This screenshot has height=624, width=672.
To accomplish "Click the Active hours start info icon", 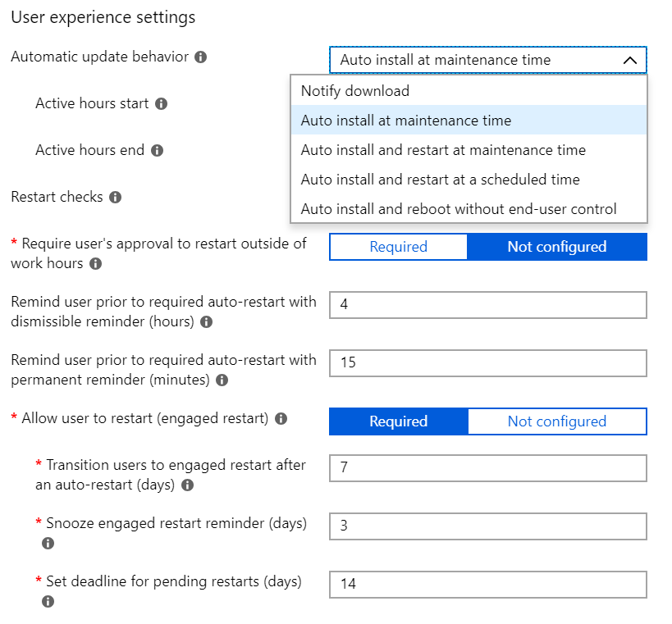I will [x=162, y=103].
